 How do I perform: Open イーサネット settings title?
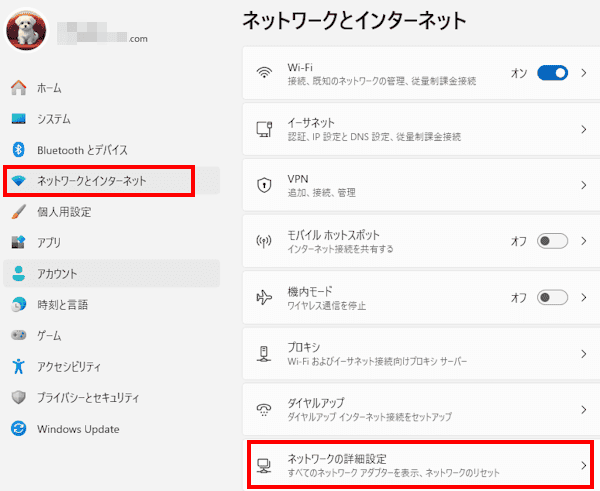[311, 123]
